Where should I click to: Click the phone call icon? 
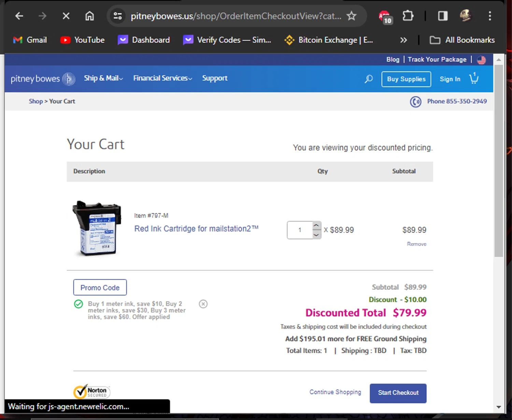[x=415, y=101]
